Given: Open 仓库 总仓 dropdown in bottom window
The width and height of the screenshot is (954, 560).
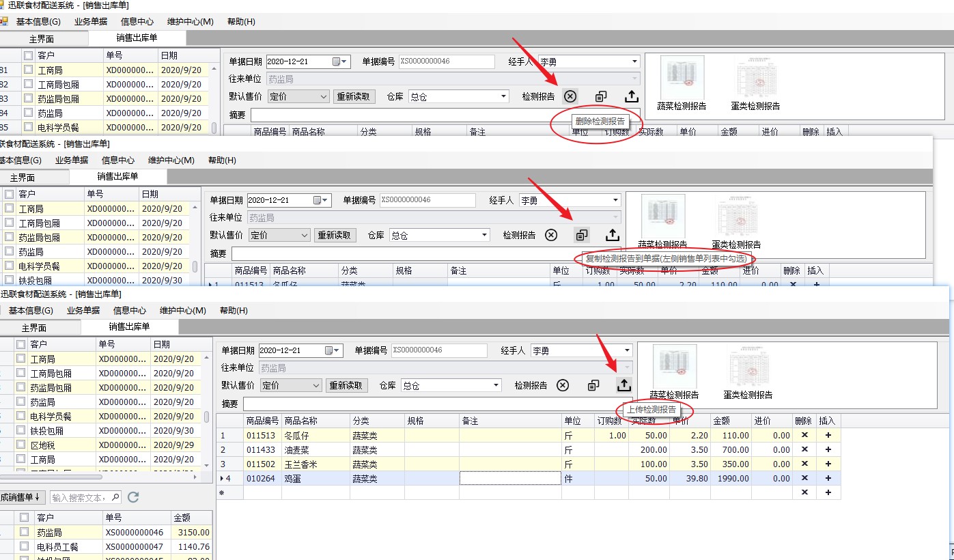Looking at the screenshot, I should tap(496, 385).
